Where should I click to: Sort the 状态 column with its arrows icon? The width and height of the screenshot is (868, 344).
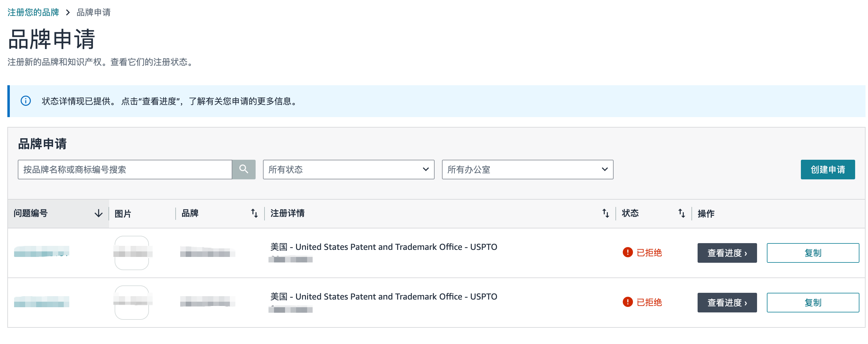681,213
